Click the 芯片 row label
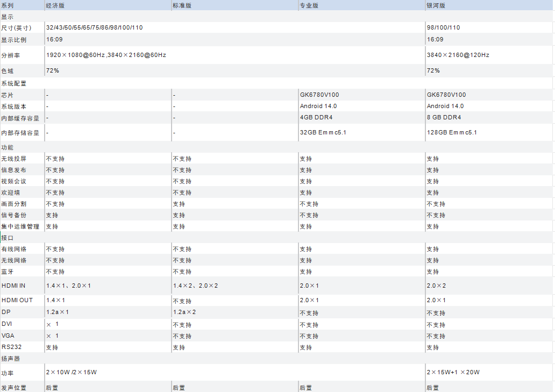 [8, 95]
